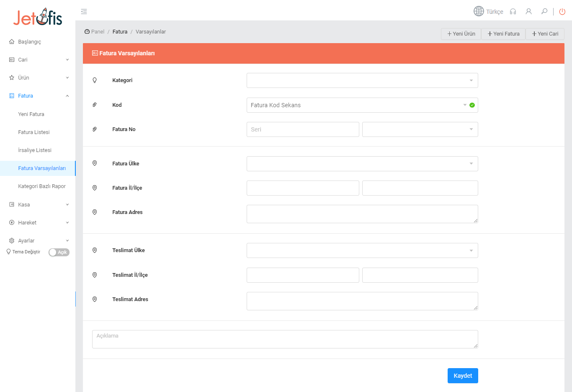Image resolution: width=572 pixels, height=392 pixels.
Task: Expand the Kasa sidebar menu
Action: point(67,205)
